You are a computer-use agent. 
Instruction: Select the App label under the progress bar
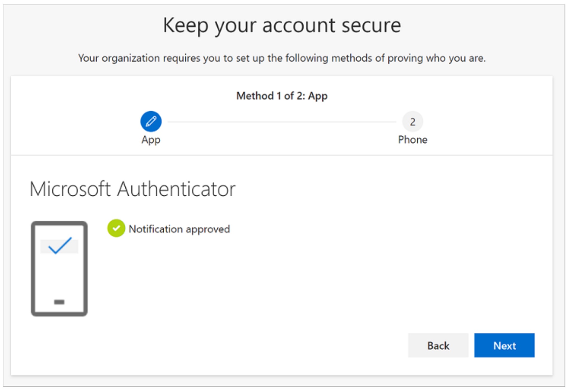tap(151, 140)
